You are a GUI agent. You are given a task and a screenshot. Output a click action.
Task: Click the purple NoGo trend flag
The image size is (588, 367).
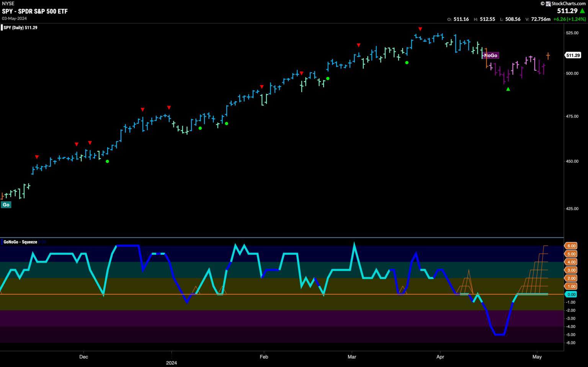click(490, 55)
